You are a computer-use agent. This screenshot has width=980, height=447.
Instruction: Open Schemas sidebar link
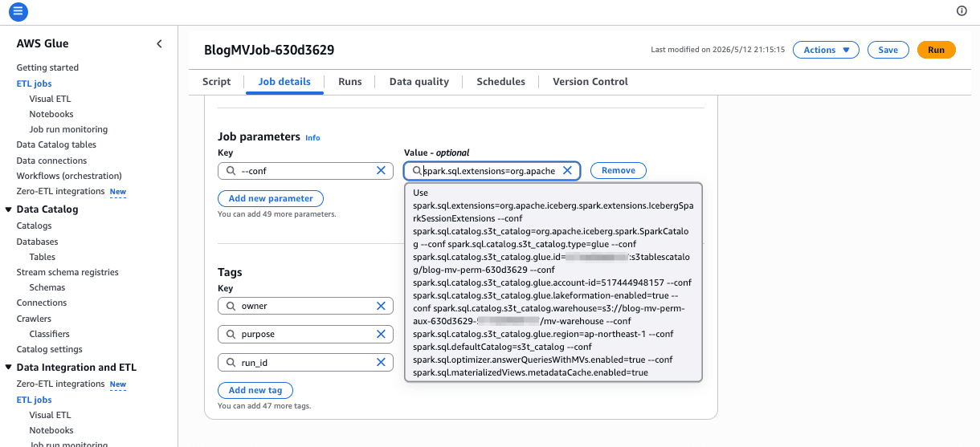[47, 287]
